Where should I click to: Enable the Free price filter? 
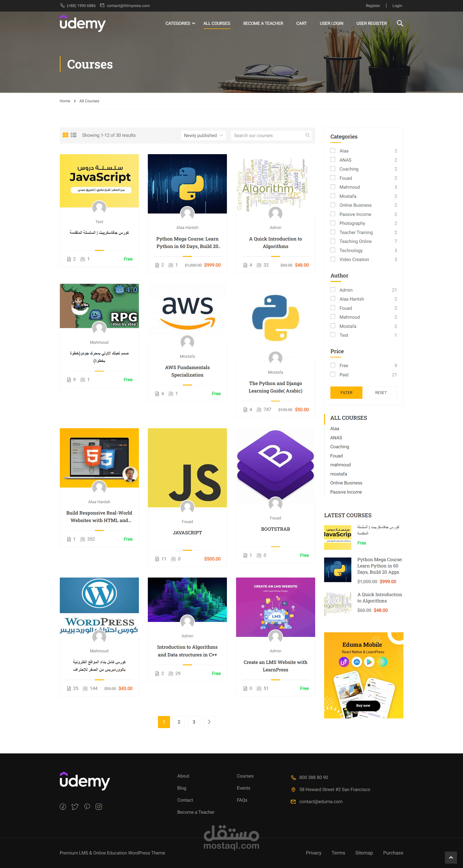click(x=333, y=365)
